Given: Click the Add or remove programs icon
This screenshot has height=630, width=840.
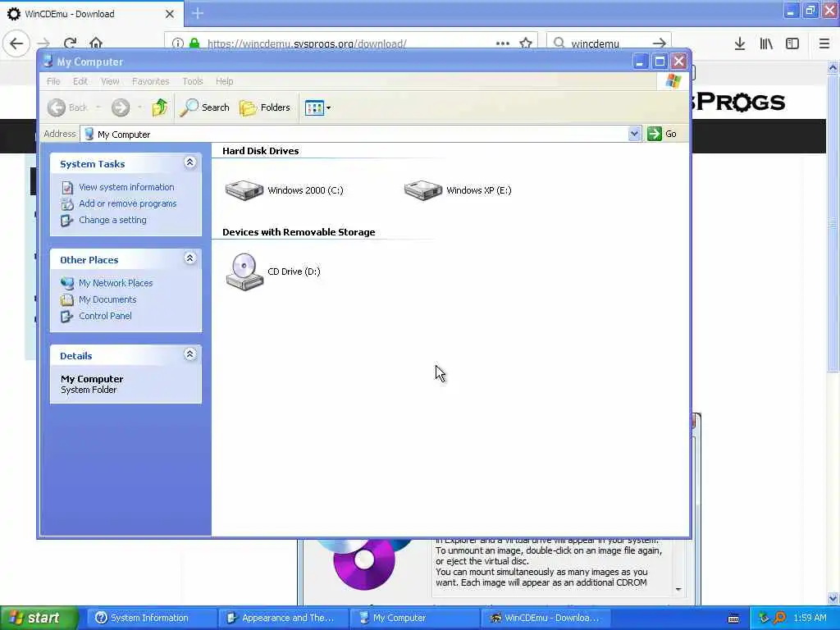Looking at the screenshot, I should coord(67,204).
